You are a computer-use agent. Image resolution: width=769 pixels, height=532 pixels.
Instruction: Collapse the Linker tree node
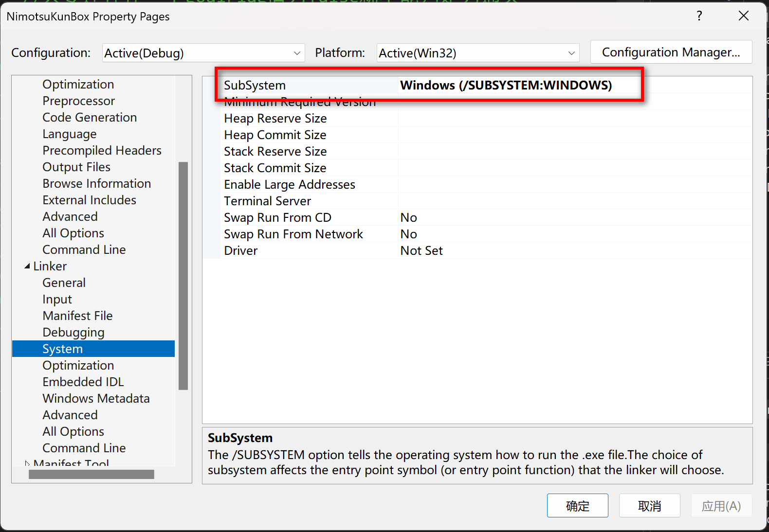point(27,266)
